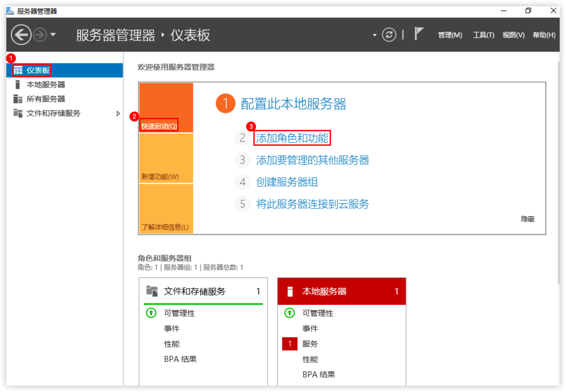Expand the 文件和存储服务 sidebar arrow
This screenshot has height=392, width=566.
(x=118, y=113)
